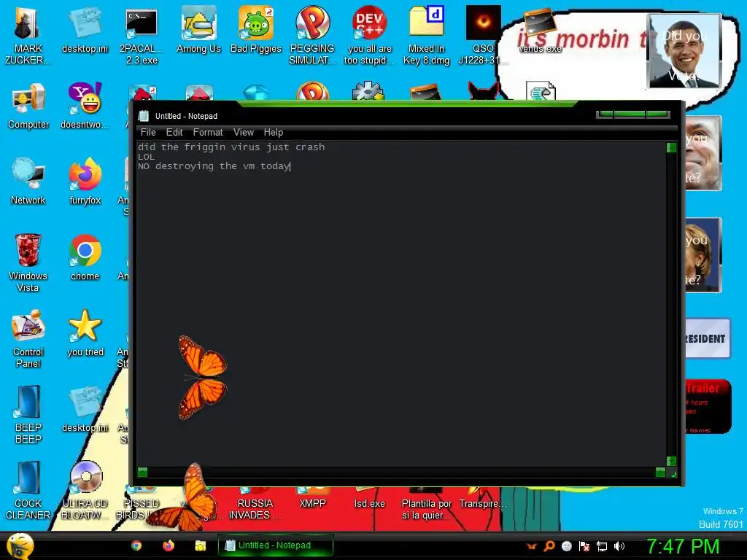Select the Yahoo 'doesntwo...' icon
Screen dimensions: 747x560
pos(85,106)
